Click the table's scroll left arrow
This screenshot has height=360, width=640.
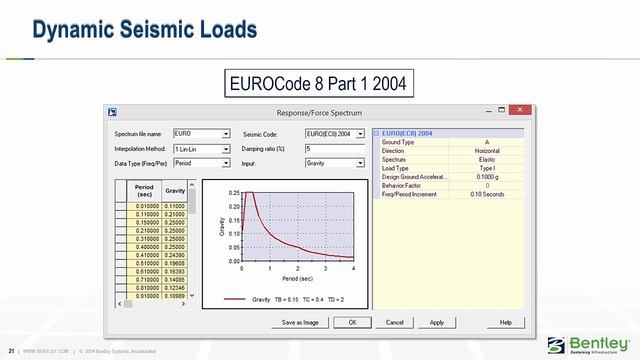(120, 304)
